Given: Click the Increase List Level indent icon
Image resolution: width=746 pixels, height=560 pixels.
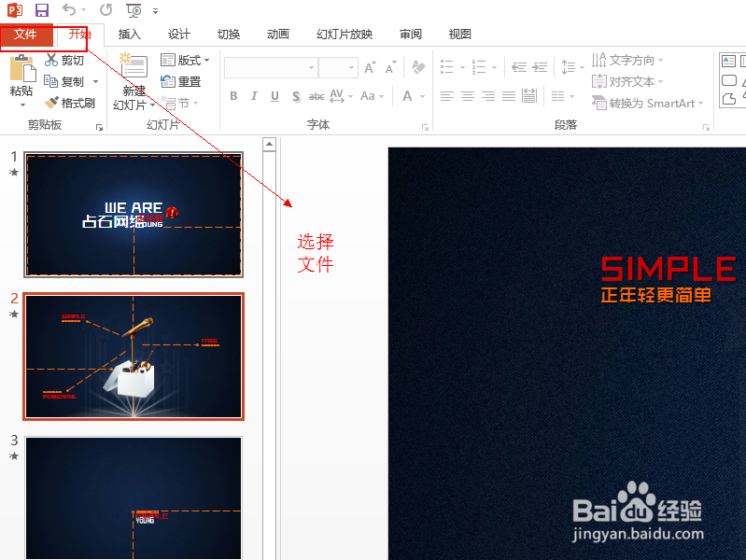Looking at the screenshot, I should tap(540, 67).
